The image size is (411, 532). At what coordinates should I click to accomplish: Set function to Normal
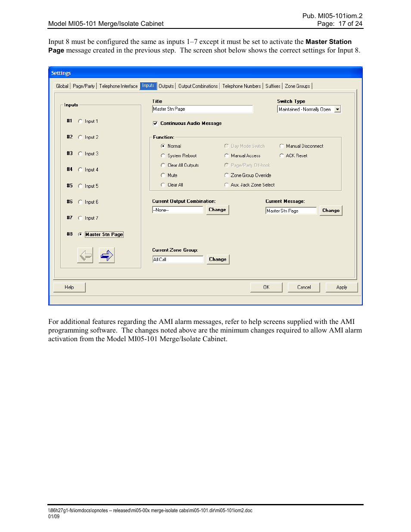pyautogui.click(x=163, y=146)
